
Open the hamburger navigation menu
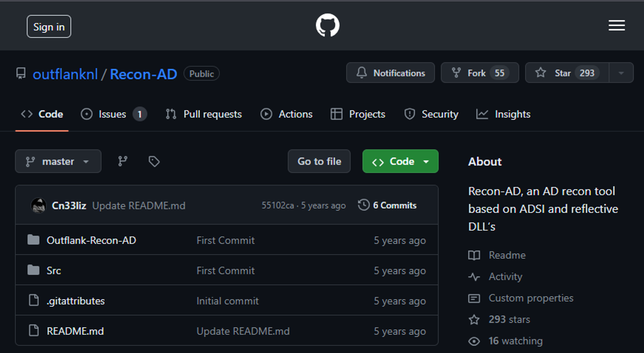pyautogui.click(x=617, y=26)
